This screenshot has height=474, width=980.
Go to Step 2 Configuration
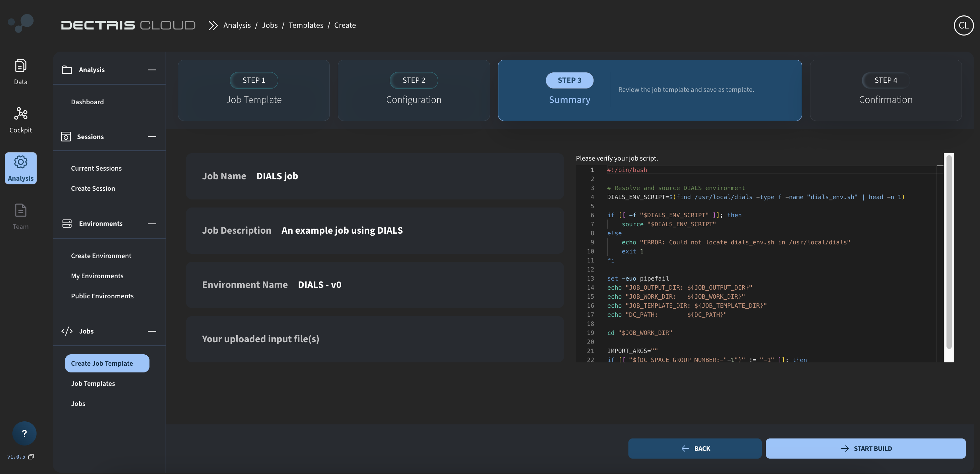(414, 90)
